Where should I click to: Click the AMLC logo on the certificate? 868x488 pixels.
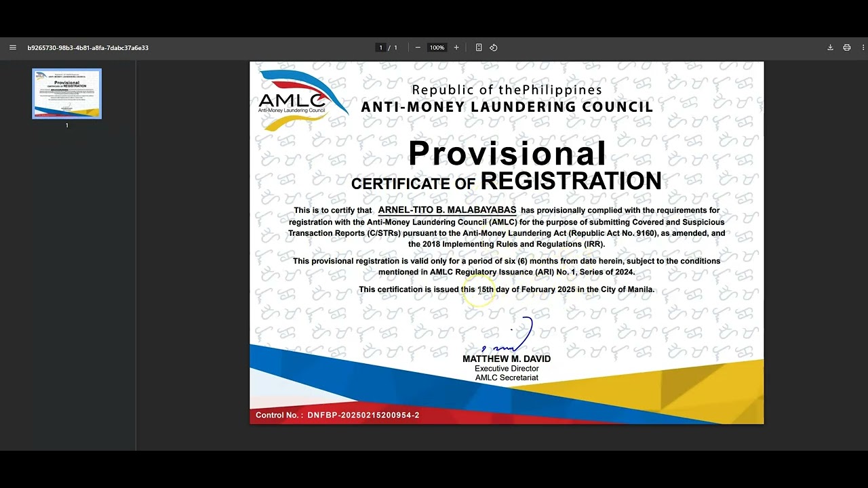[302, 100]
